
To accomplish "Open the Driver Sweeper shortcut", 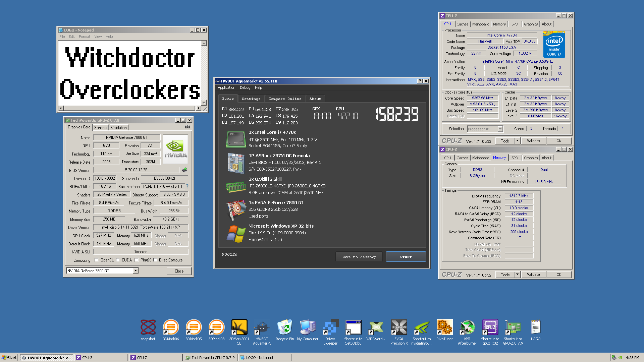I will click(330, 327).
